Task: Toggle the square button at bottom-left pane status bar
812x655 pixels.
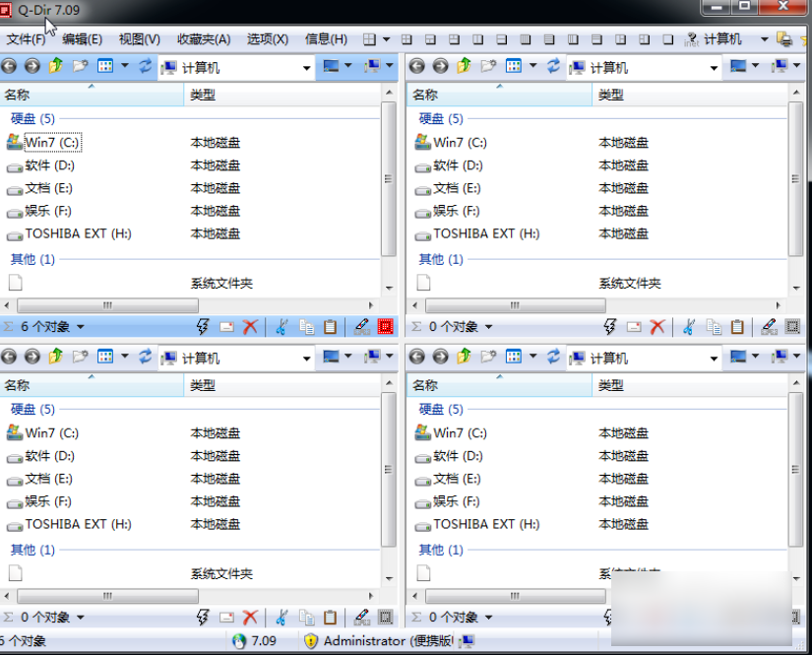Action: pos(386,618)
